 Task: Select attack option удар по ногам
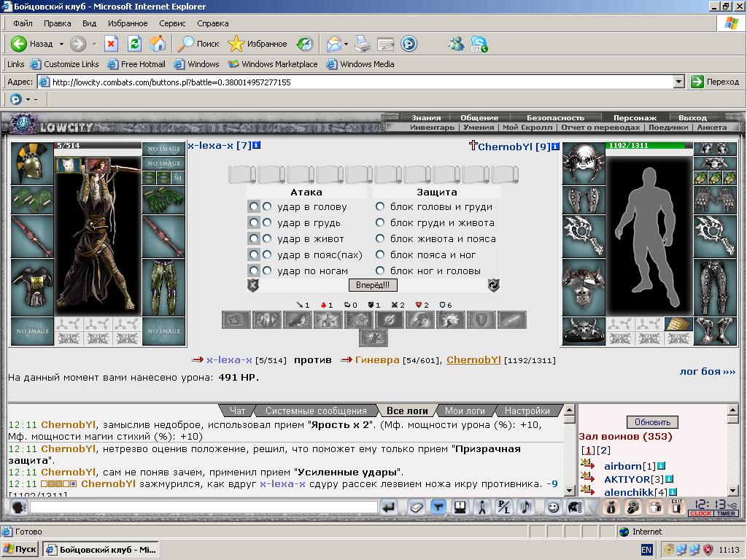tap(267, 271)
